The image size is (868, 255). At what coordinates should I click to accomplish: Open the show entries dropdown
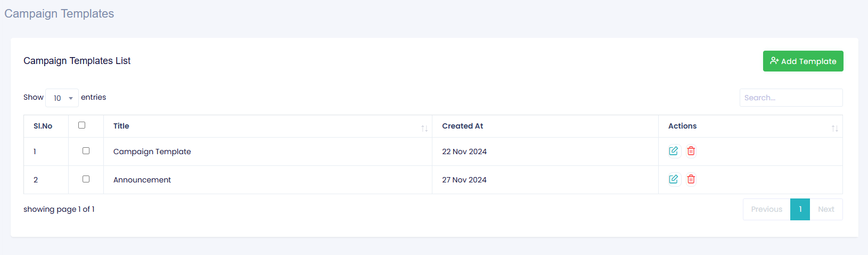click(x=62, y=98)
